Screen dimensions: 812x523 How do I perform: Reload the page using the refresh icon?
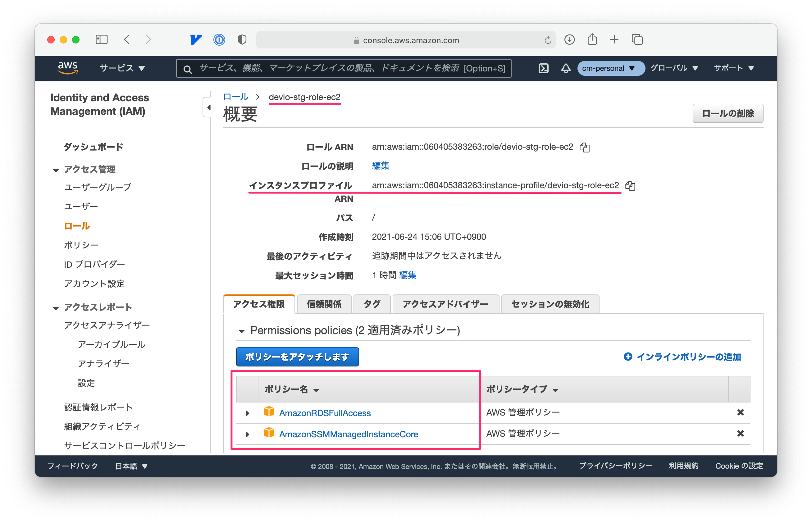pyautogui.click(x=547, y=40)
